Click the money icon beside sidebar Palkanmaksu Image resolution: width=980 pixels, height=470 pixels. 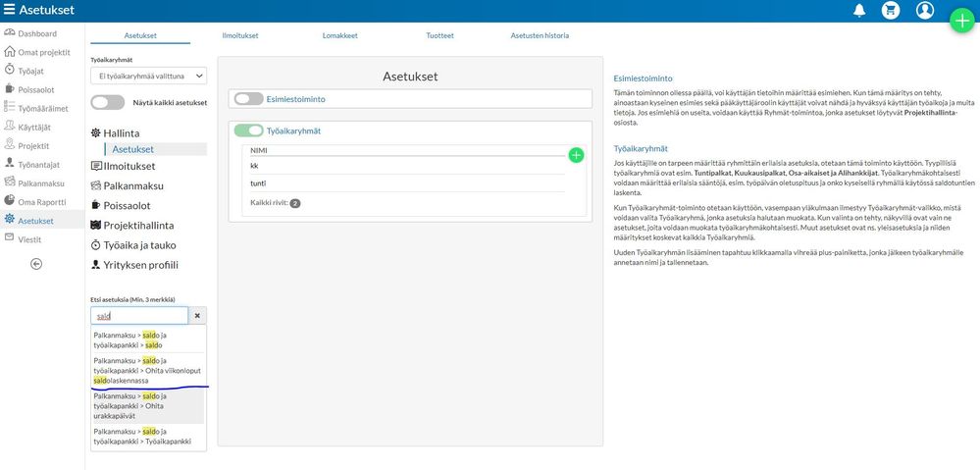point(10,183)
